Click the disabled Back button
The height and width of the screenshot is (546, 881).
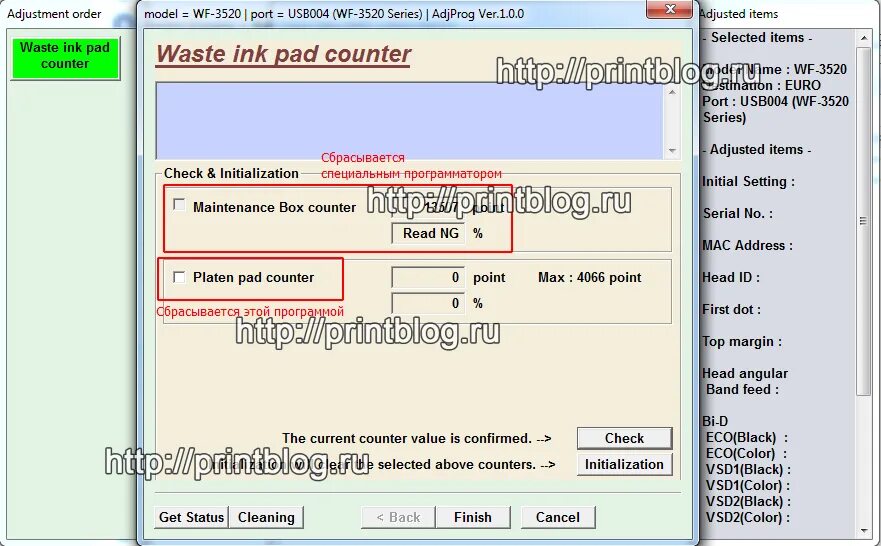(x=398, y=517)
